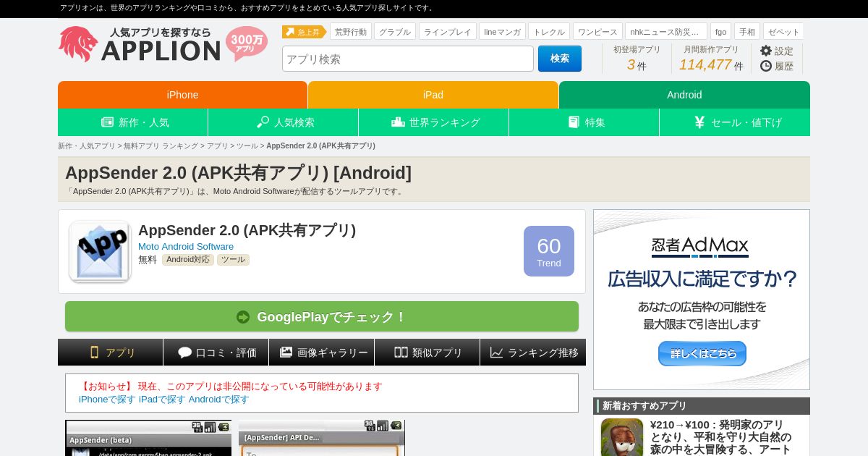This screenshot has height=456, width=868.
Task: Click the グラブル trending keyword
Action: point(395,32)
